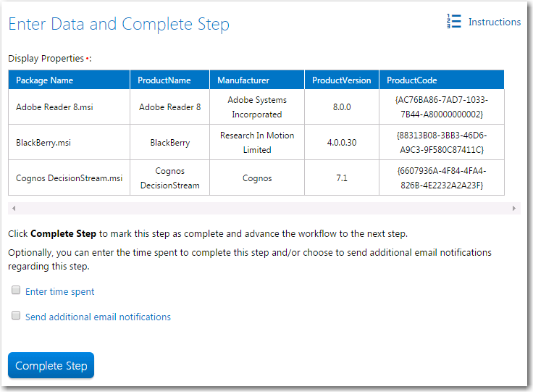Click the table's right scroll arrow
The width and height of the screenshot is (533, 392).
(514, 209)
